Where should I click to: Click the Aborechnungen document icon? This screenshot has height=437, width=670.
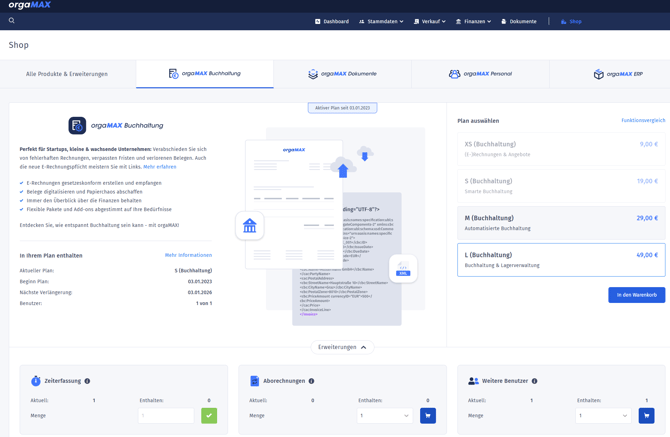tap(255, 381)
